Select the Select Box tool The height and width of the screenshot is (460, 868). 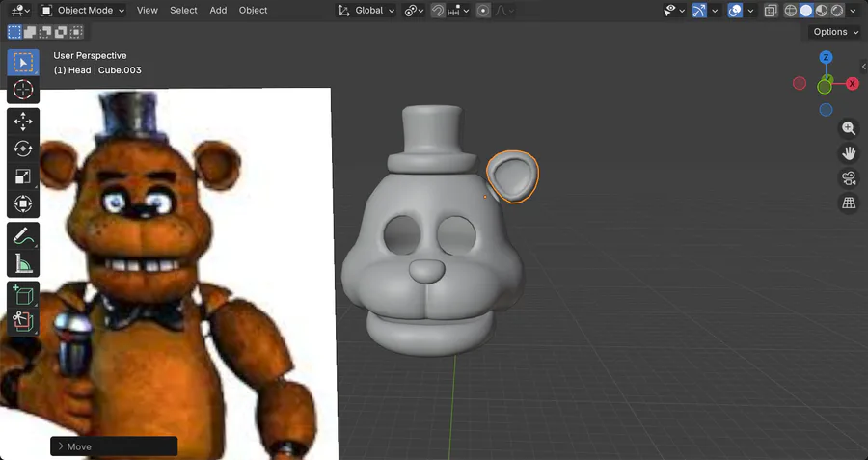pos(23,63)
